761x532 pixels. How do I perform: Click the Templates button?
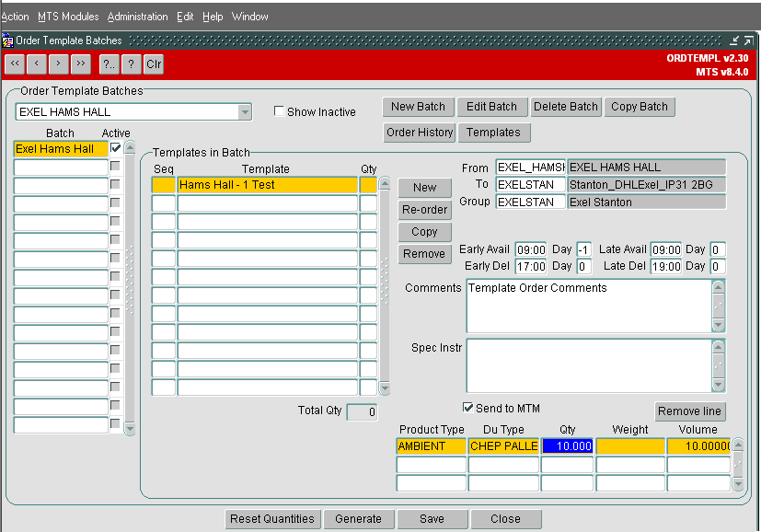[494, 133]
